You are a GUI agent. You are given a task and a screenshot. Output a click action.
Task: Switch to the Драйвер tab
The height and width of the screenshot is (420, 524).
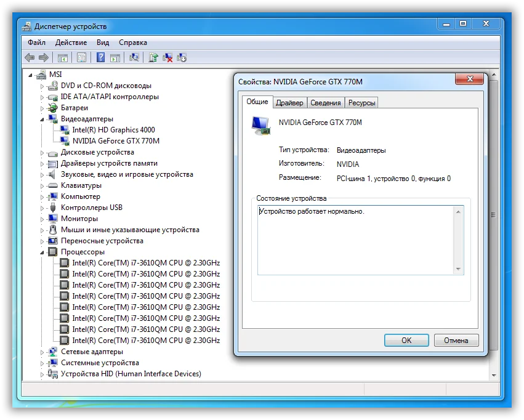point(289,103)
